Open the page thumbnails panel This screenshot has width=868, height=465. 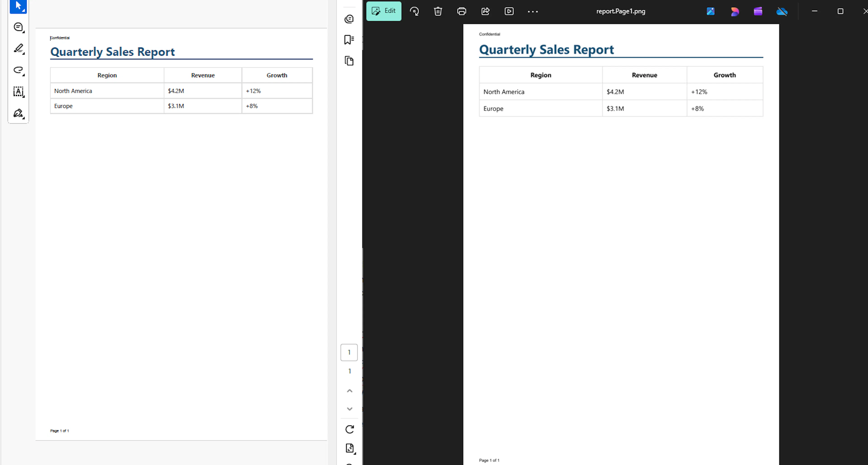pyautogui.click(x=349, y=61)
